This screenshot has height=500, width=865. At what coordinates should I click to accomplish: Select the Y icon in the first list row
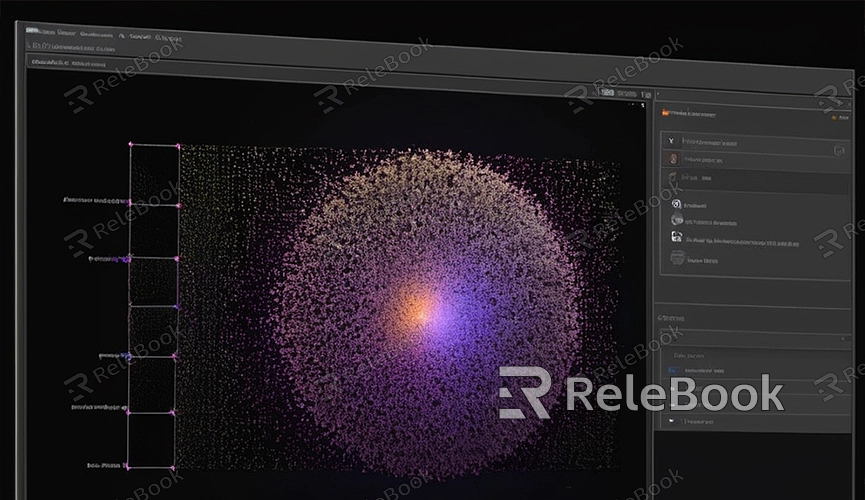[671, 141]
